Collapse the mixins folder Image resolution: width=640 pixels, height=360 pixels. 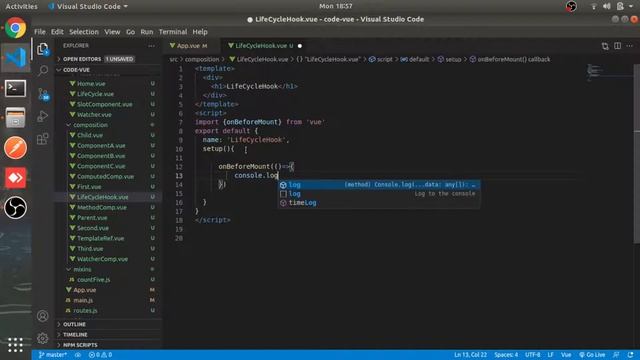(x=109, y=269)
